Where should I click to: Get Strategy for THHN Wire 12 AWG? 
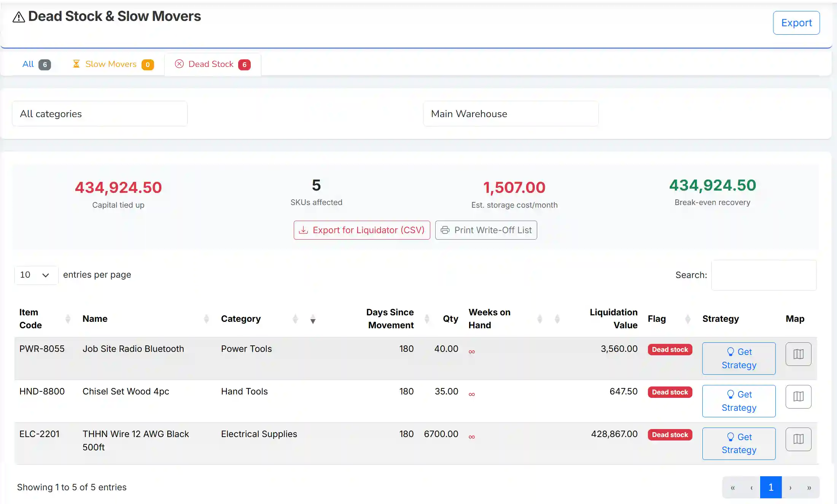tap(739, 444)
